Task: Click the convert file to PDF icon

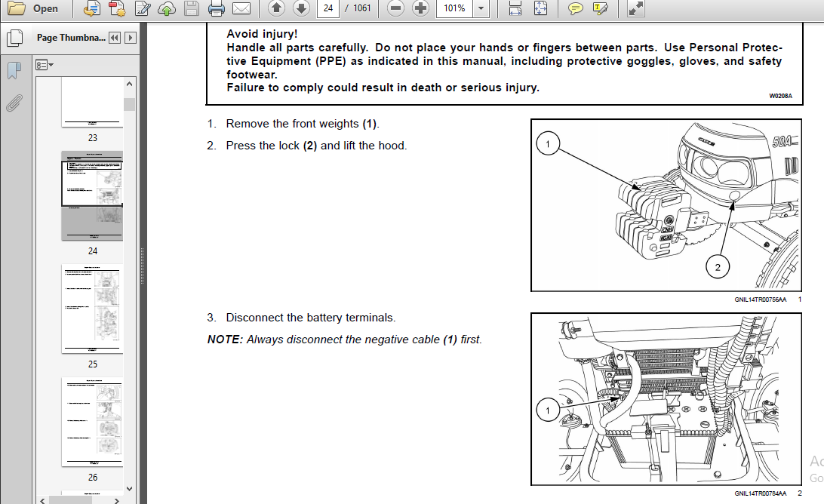Action: (92, 8)
